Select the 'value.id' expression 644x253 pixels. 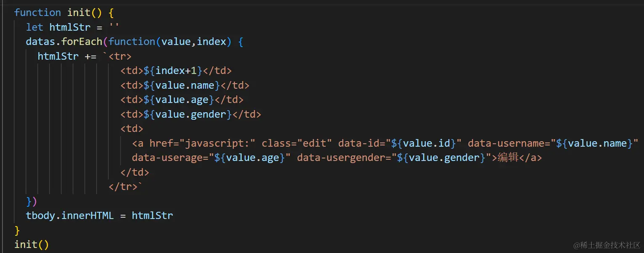click(427, 143)
